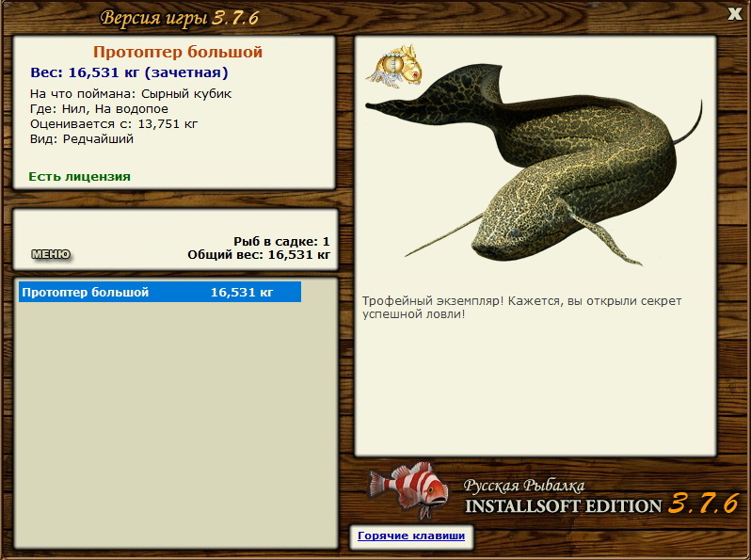The height and width of the screenshot is (560, 751).
Task: Click the red striped fish logo
Action: (408, 490)
